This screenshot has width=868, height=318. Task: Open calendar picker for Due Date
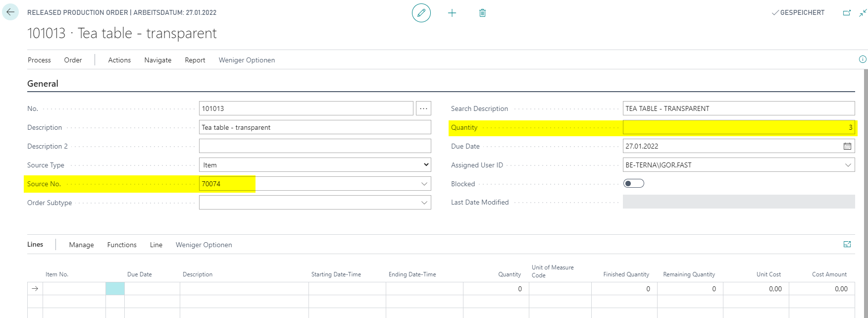tap(847, 146)
